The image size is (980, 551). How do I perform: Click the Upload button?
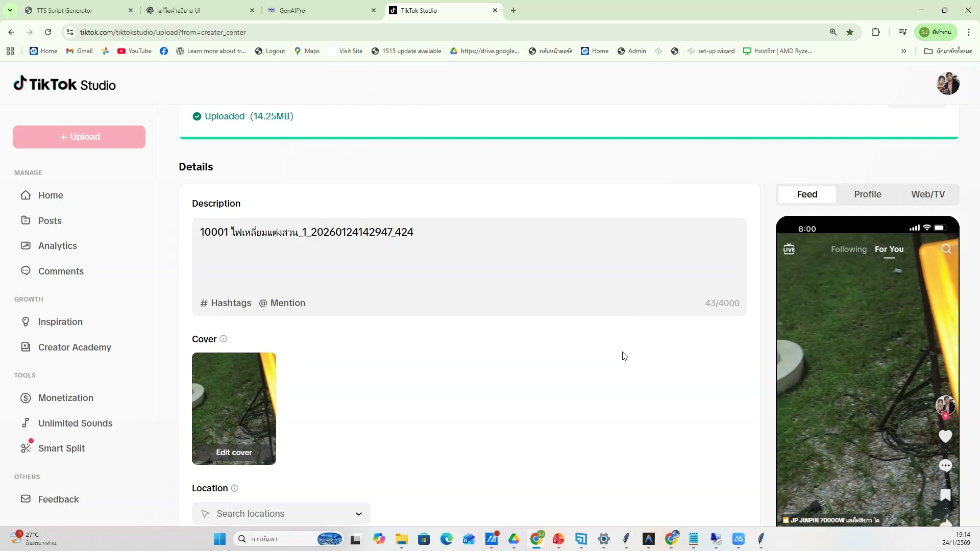79,137
